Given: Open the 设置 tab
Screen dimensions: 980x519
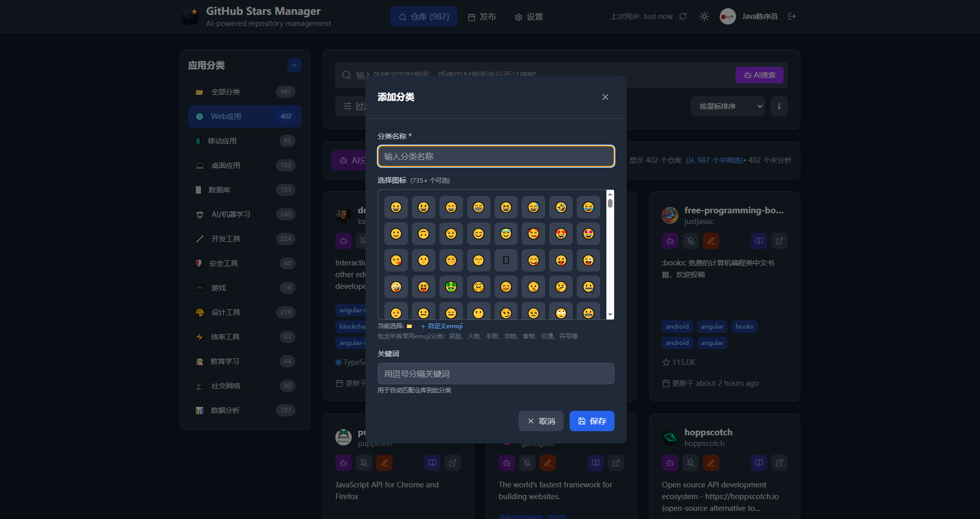Looking at the screenshot, I should 529,17.
